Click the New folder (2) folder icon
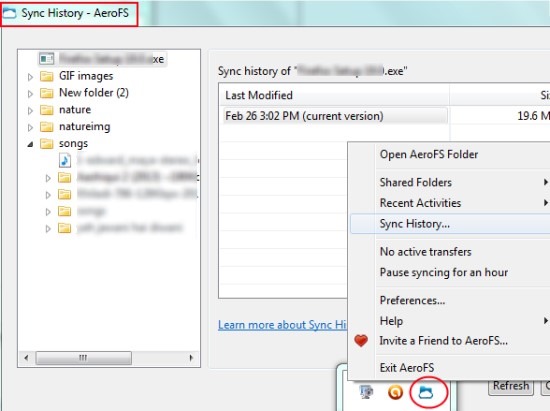550x411 pixels. [47, 93]
